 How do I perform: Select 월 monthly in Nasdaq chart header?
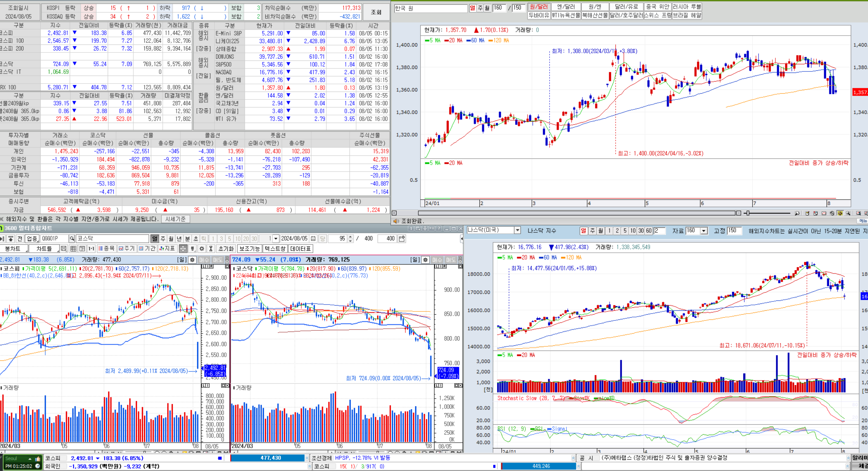(x=600, y=231)
